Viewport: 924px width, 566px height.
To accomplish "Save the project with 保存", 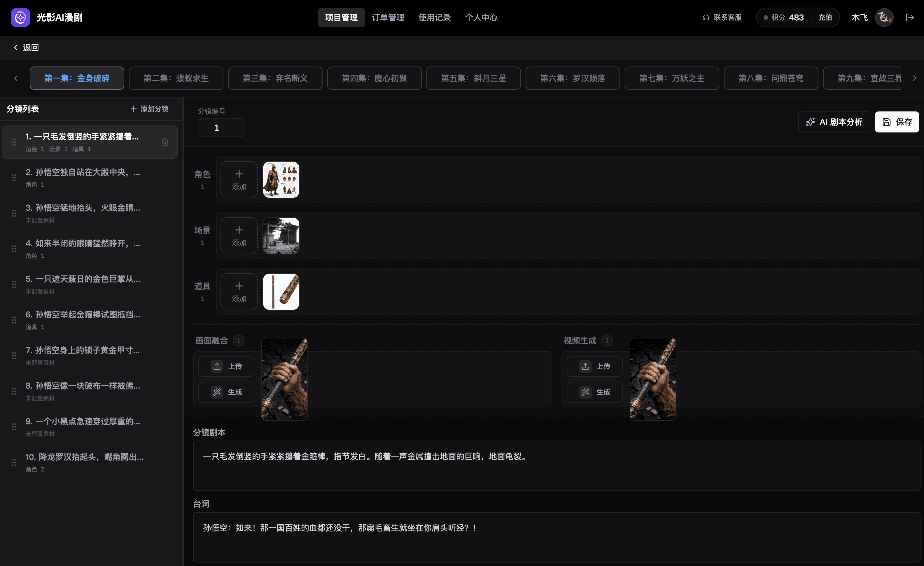I will pos(897,122).
